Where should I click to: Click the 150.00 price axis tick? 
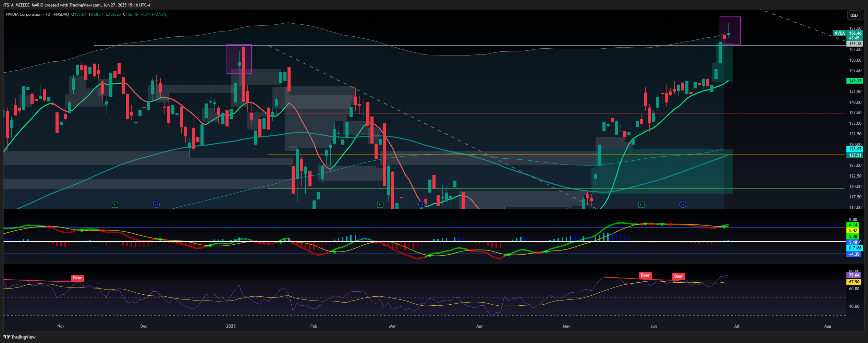tap(855, 60)
